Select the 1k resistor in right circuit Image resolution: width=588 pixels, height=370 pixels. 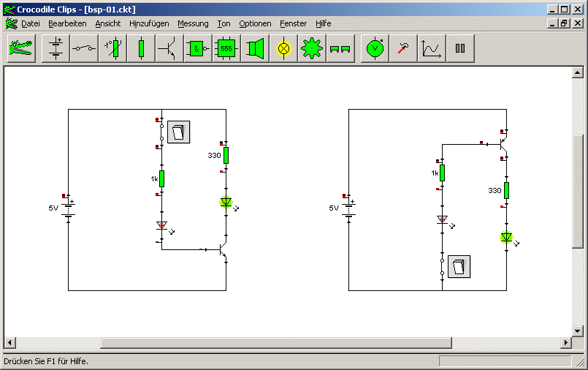pyautogui.click(x=442, y=173)
